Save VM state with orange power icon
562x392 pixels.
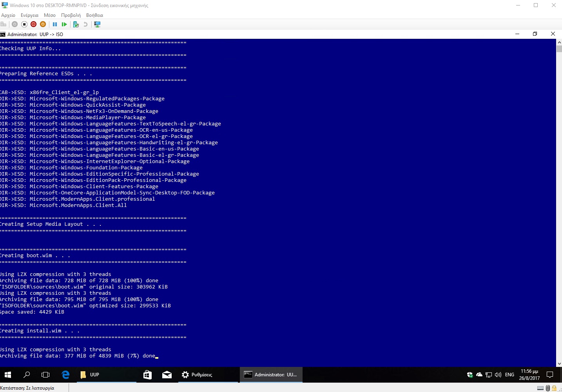(43, 24)
